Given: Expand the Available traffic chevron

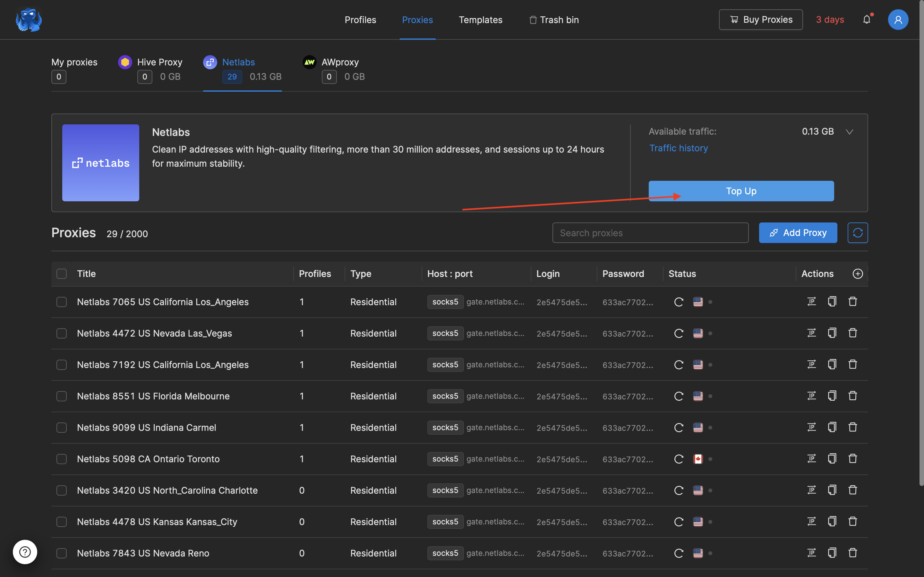Looking at the screenshot, I should [849, 132].
